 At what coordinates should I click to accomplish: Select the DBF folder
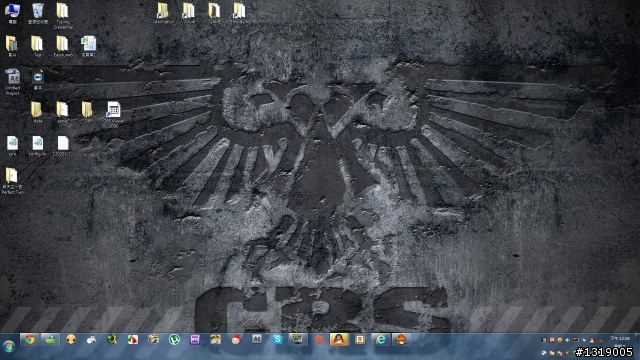pyautogui.click(x=87, y=112)
